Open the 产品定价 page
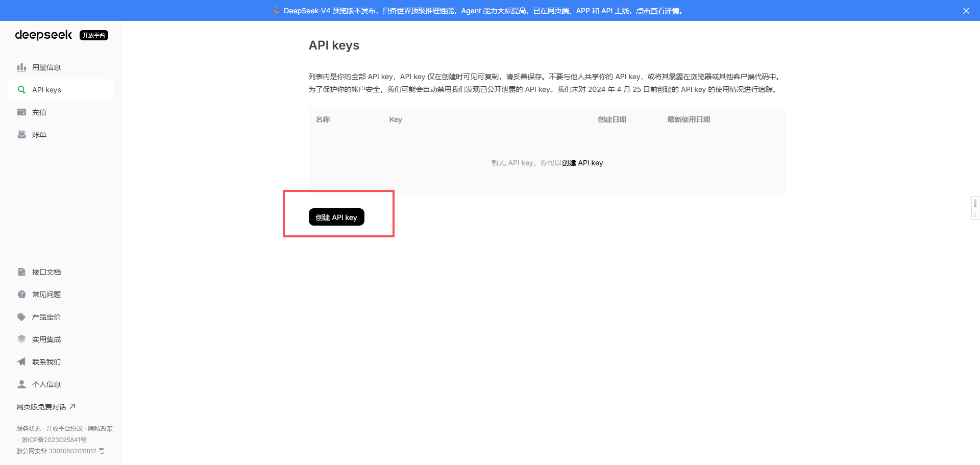 click(x=61, y=317)
